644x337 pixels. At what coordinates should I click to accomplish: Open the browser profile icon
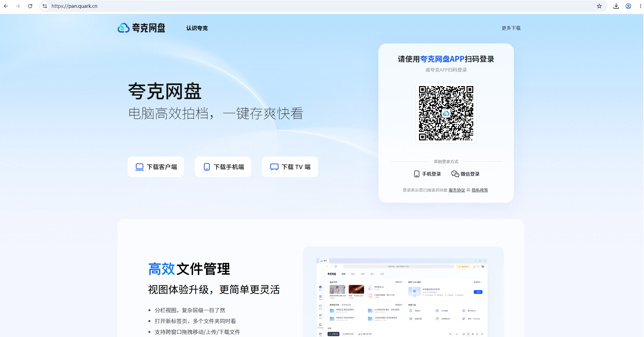pos(628,6)
